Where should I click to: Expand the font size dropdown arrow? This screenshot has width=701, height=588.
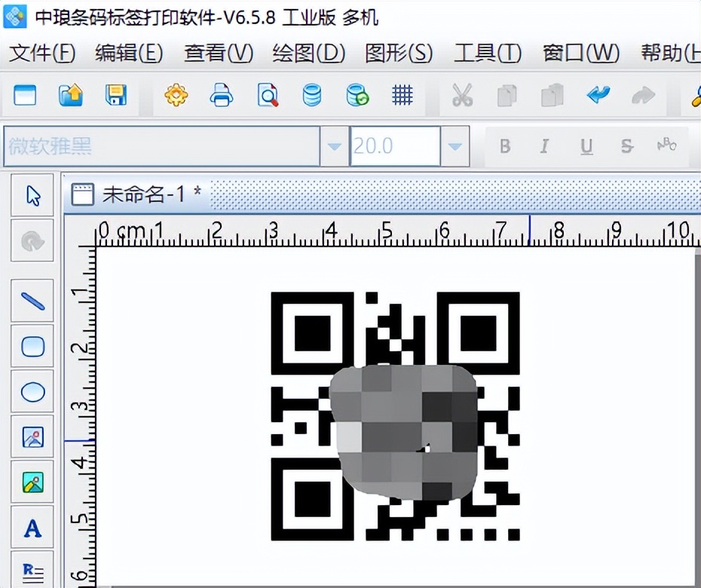455,146
